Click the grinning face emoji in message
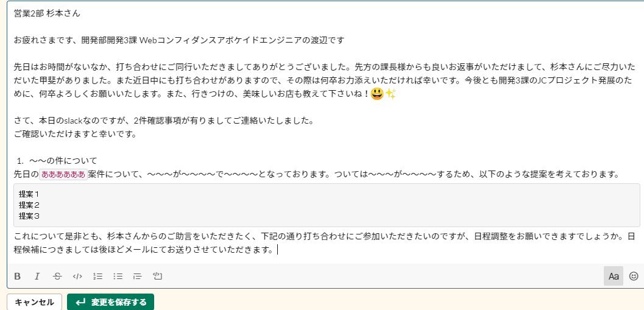644x310 pixels. click(x=377, y=94)
